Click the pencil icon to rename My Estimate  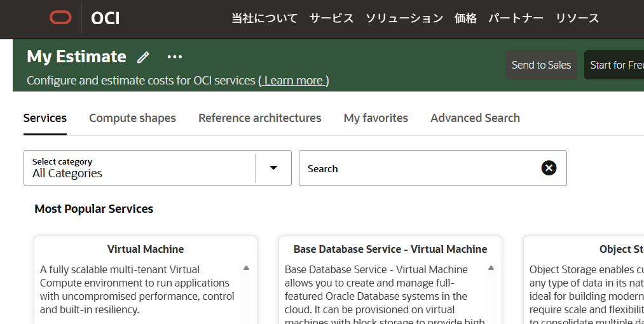click(x=143, y=57)
